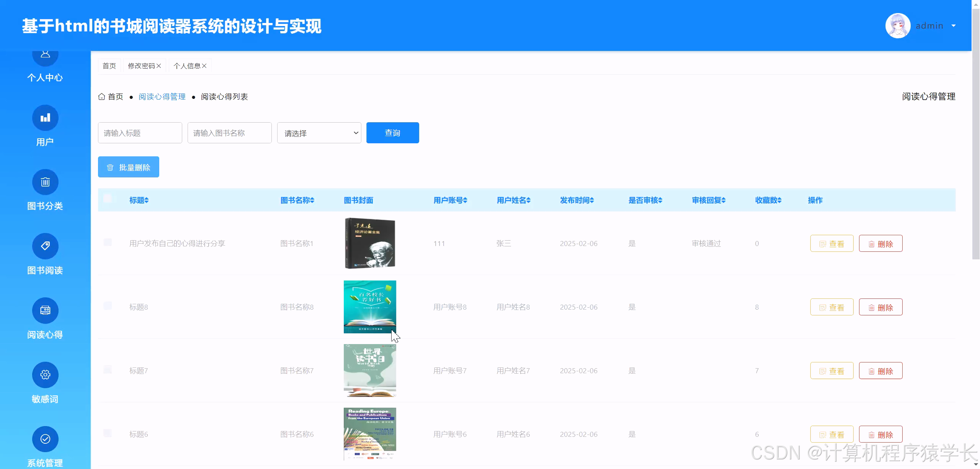
Task: Open 阅读心得 menu label
Action: click(x=45, y=335)
